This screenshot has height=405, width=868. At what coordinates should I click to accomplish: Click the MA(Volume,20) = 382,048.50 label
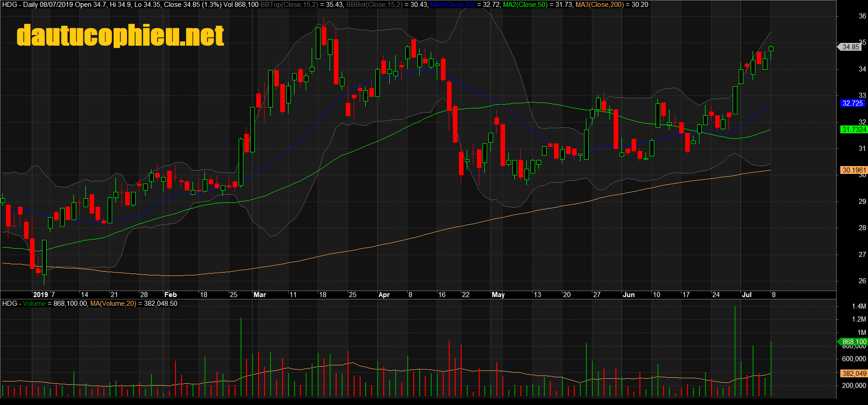point(134,304)
